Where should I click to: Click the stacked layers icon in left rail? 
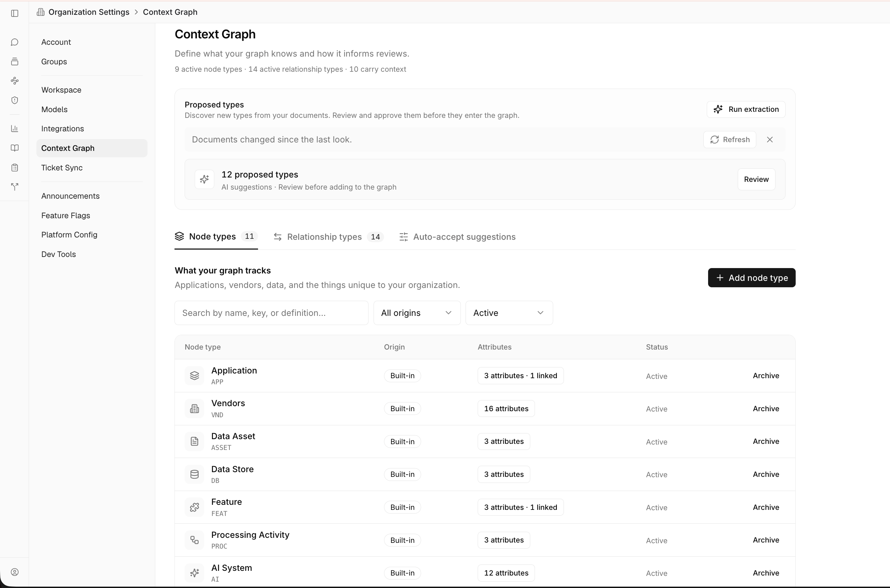14,62
